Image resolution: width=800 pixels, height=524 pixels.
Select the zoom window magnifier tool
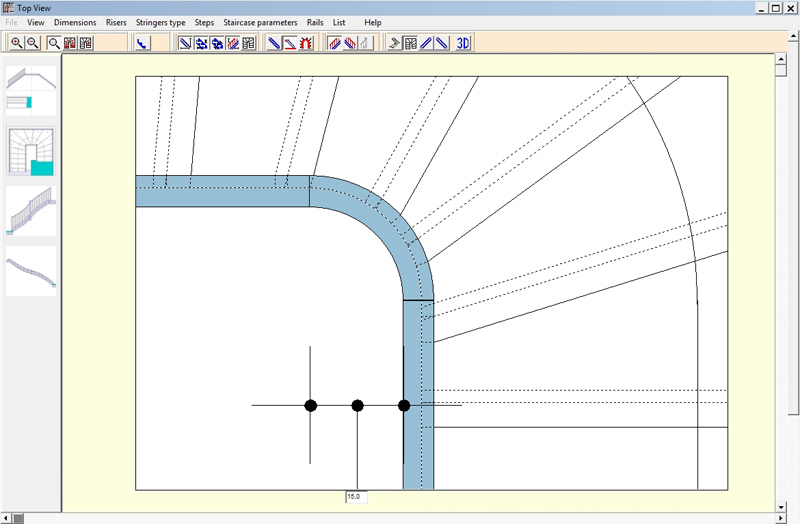(55, 43)
